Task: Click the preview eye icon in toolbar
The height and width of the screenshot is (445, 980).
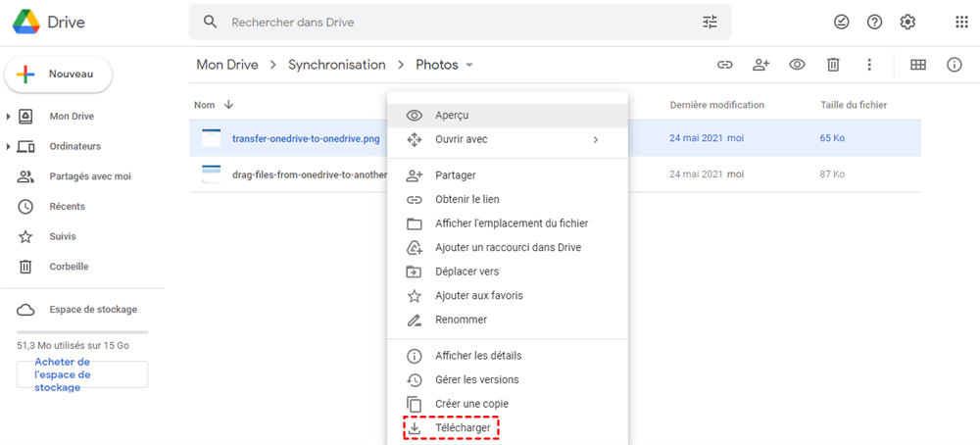Action: click(797, 65)
